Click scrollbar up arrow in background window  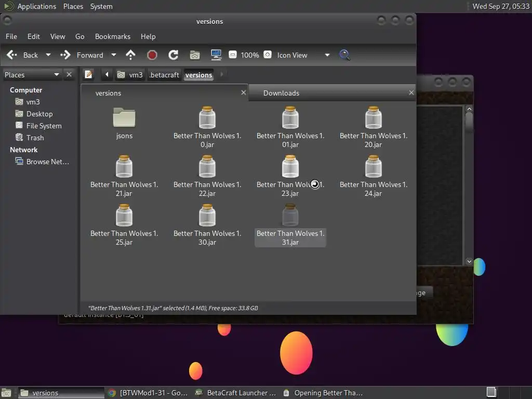pos(469,109)
